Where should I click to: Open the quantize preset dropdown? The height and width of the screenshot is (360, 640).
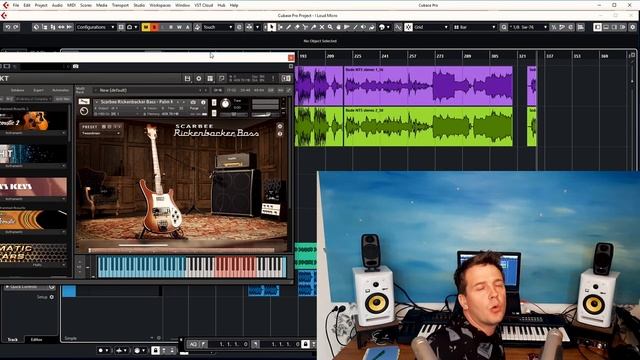coord(529,27)
